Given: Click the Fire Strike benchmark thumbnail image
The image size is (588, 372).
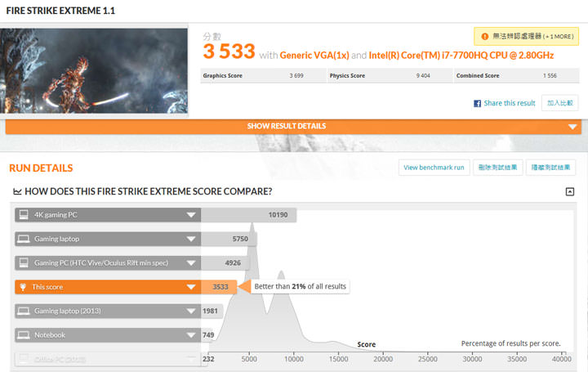Looking at the screenshot, I should 94,70.
